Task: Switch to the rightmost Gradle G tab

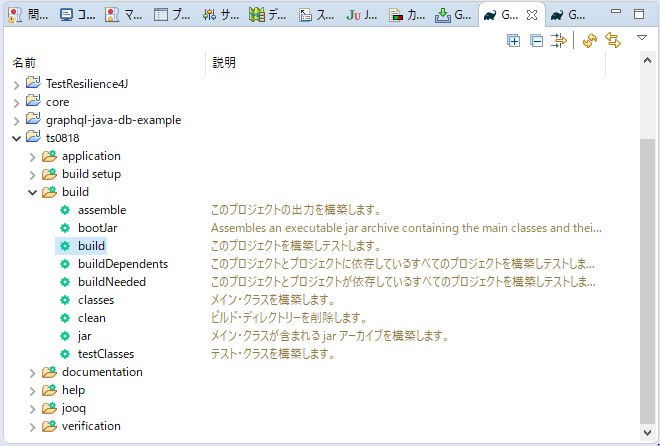Action: click(x=568, y=16)
